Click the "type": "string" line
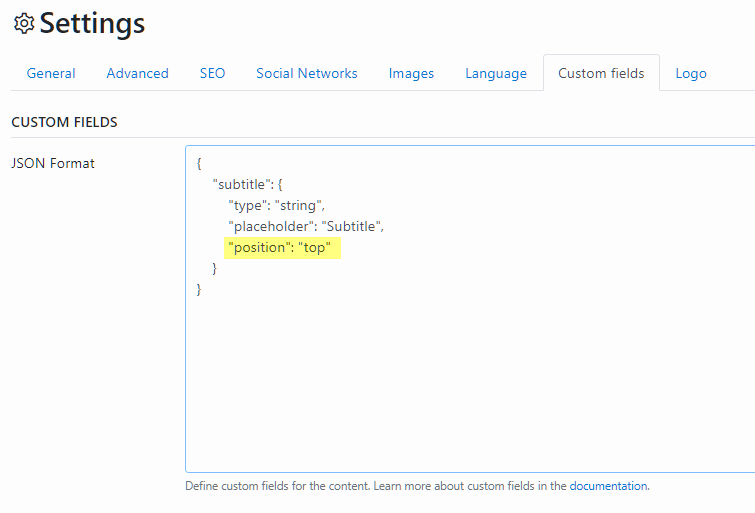 click(276, 206)
